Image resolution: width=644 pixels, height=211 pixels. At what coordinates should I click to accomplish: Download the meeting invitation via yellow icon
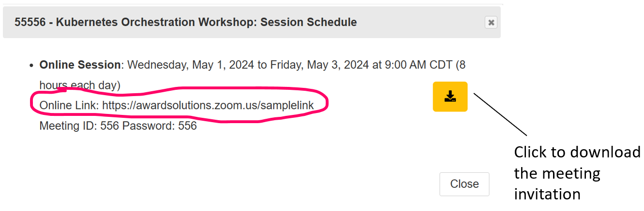450,97
